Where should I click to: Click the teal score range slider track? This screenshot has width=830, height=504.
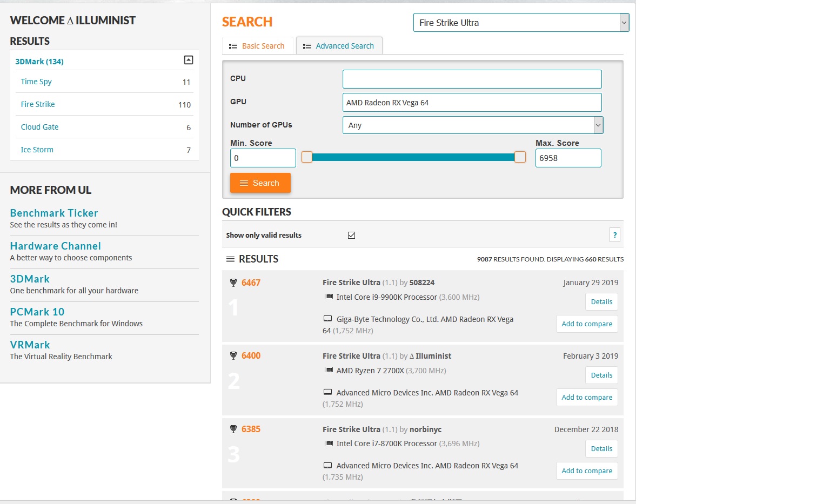click(x=413, y=157)
